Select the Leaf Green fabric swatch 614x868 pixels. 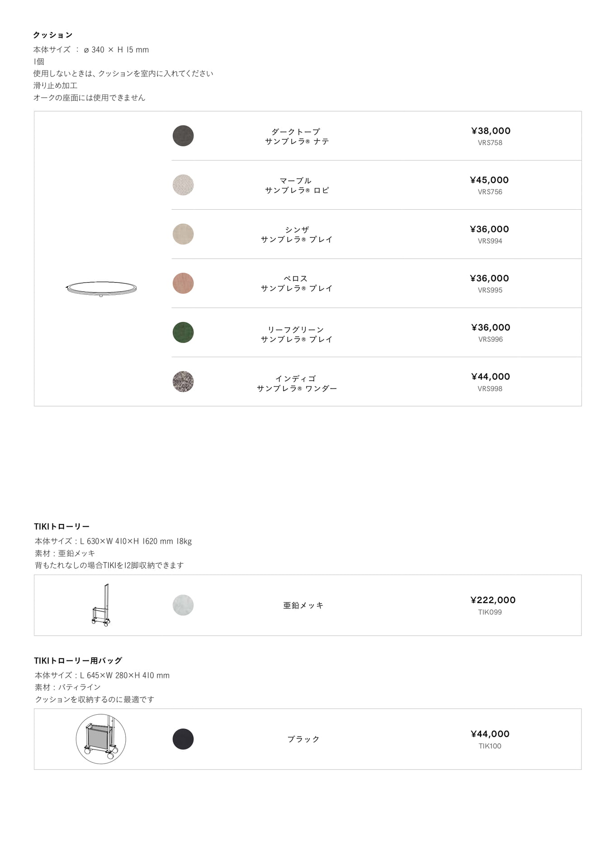[x=183, y=332]
